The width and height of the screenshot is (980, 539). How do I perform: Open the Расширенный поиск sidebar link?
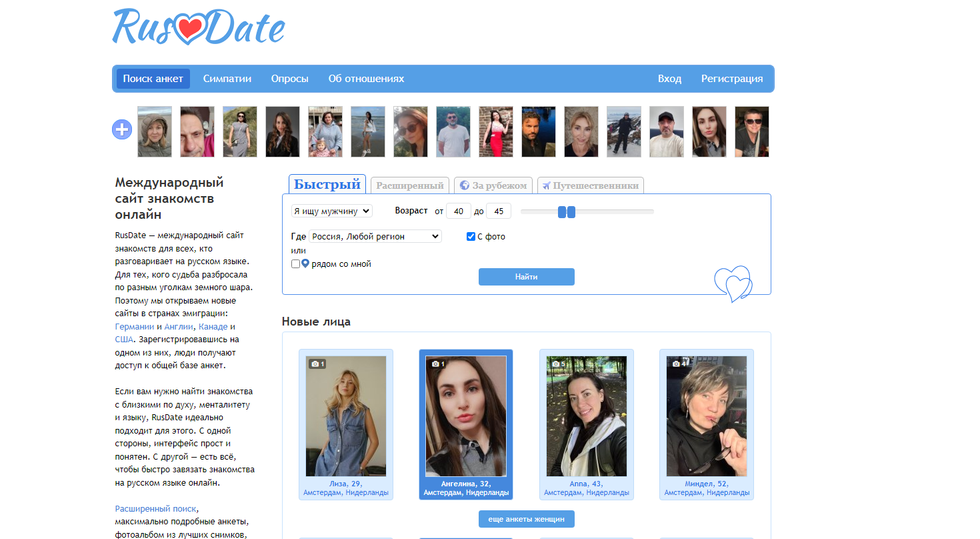coord(156,508)
